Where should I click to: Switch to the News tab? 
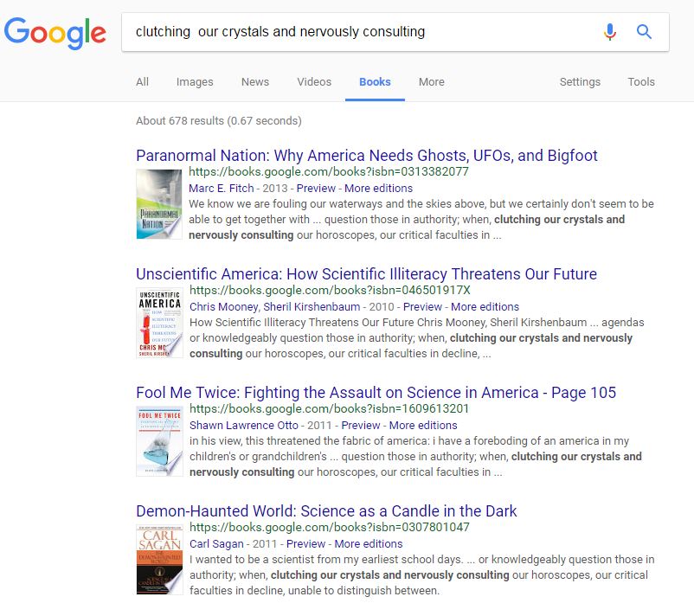point(255,82)
